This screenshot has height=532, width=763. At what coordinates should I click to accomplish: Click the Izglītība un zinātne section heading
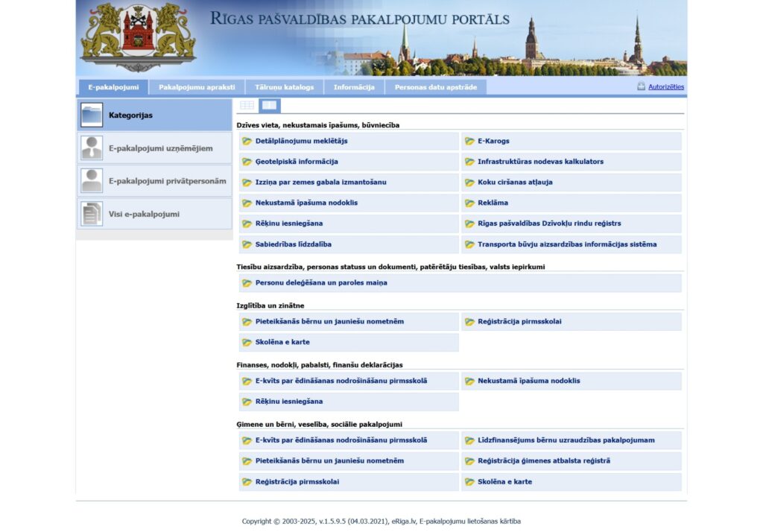pos(270,305)
